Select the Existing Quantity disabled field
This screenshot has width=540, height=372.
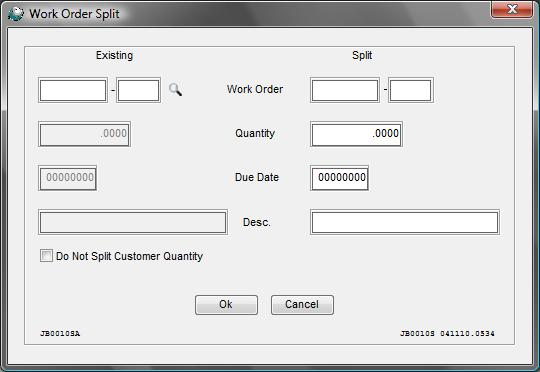point(84,134)
